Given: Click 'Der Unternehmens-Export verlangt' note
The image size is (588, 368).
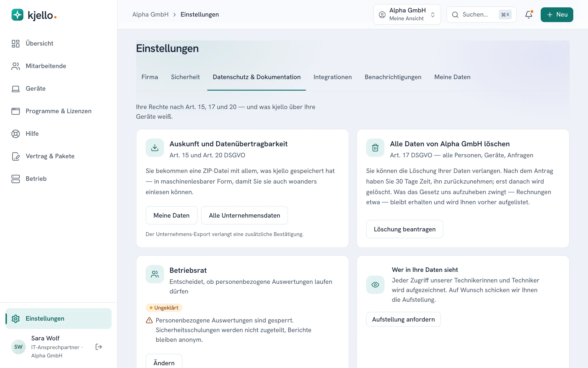Looking at the screenshot, I should (224, 234).
